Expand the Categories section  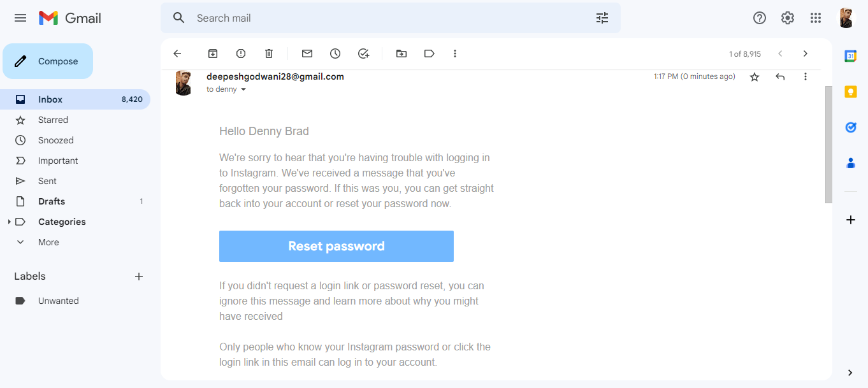(x=9, y=221)
